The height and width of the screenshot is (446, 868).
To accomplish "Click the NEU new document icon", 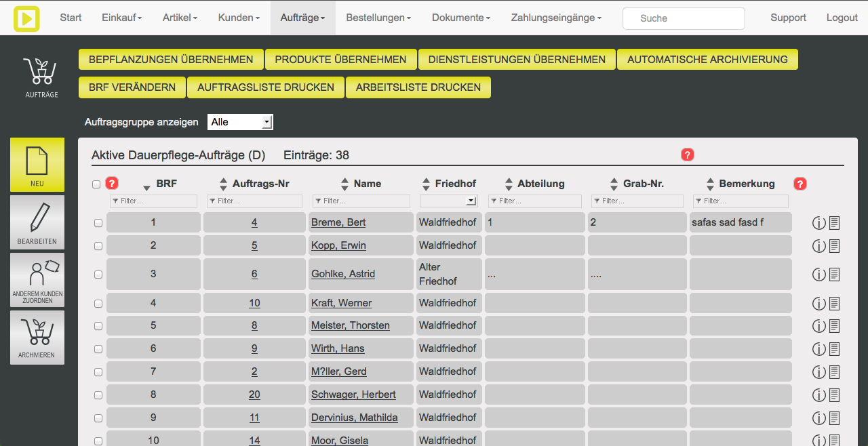I will [37, 165].
